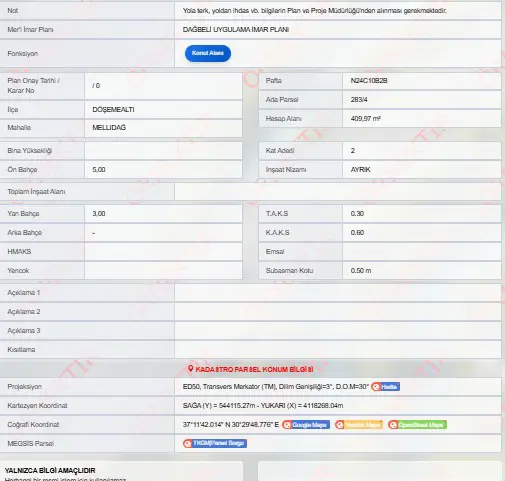The height and width of the screenshot is (481, 505).
Task: Select the district value DÖŞEMEALTI
Action: tap(113, 110)
